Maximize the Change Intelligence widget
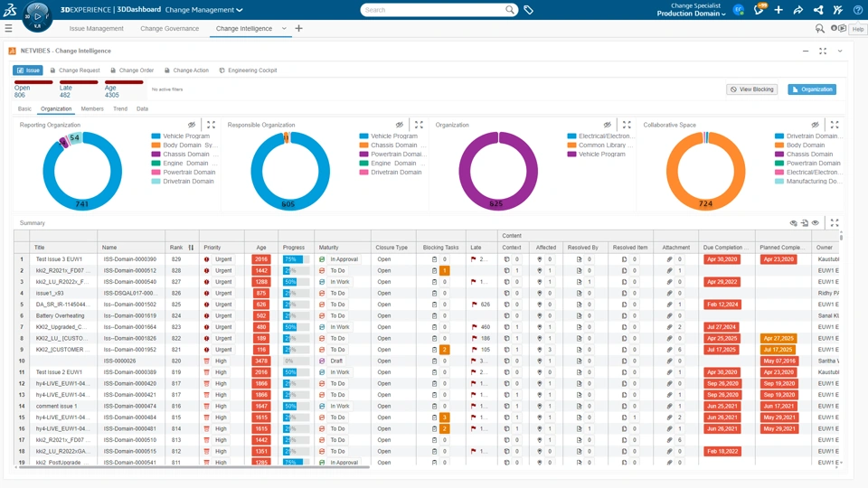Viewport: 868px width, 488px height. click(823, 51)
